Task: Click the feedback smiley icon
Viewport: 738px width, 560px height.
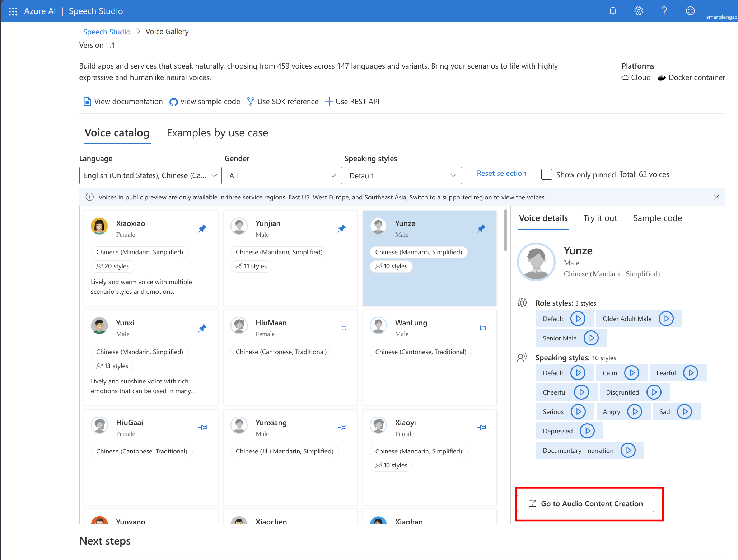Action: pyautogui.click(x=690, y=11)
